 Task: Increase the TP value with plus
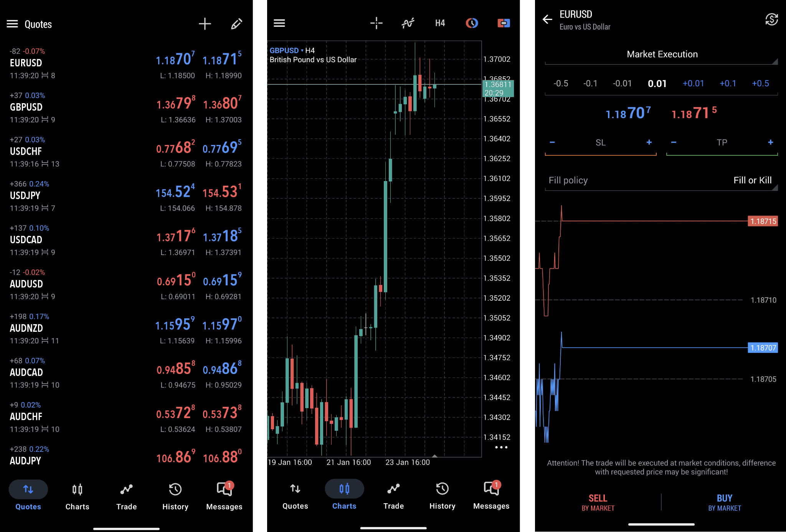[770, 142]
